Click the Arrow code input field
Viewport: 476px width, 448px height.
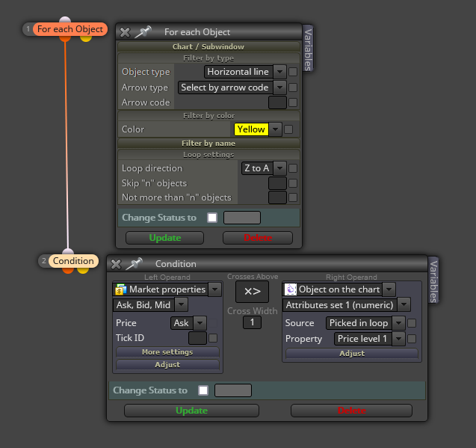tap(277, 102)
